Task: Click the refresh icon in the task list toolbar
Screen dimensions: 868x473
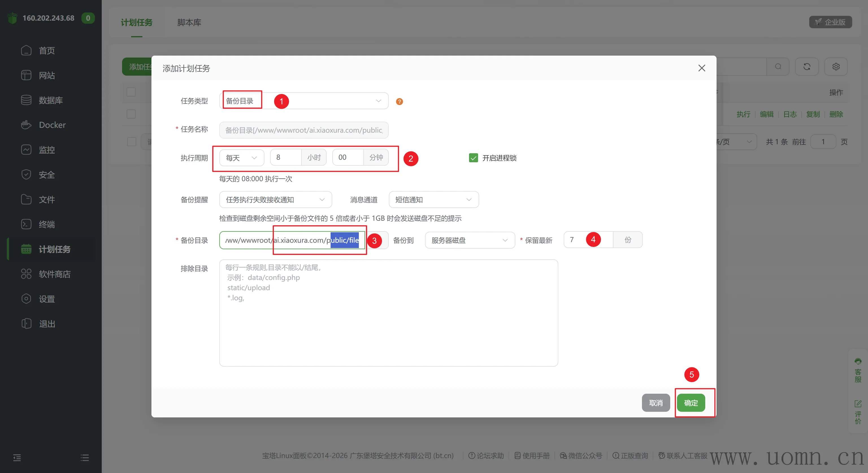Action: 807,67
